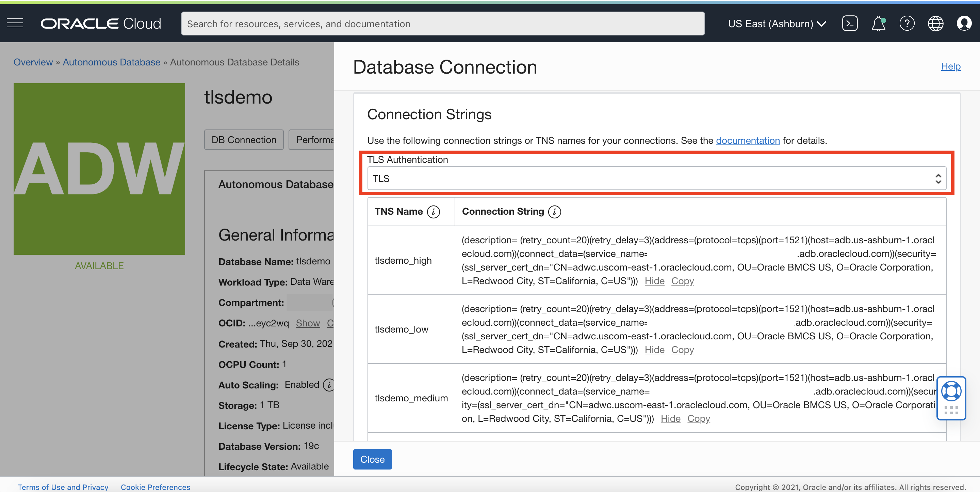Open the documentation link
The width and height of the screenshot is (980, 492).
[x=748, y=140]
